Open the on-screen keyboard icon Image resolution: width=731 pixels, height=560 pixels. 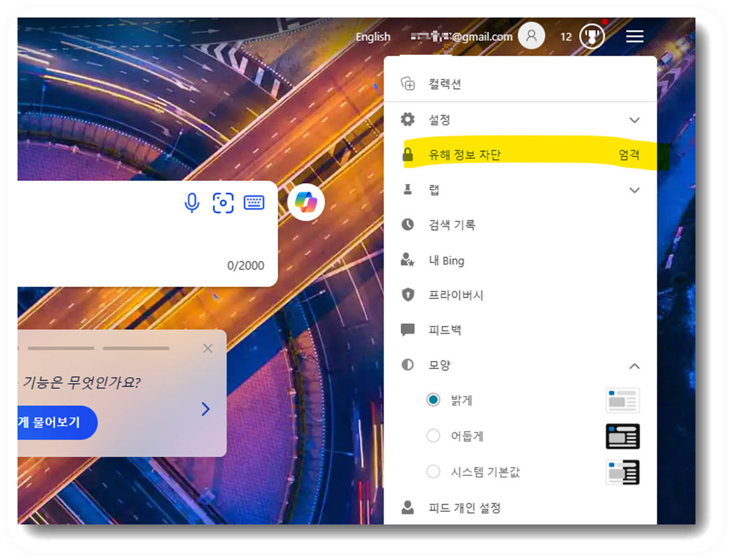tap(254, 202)
